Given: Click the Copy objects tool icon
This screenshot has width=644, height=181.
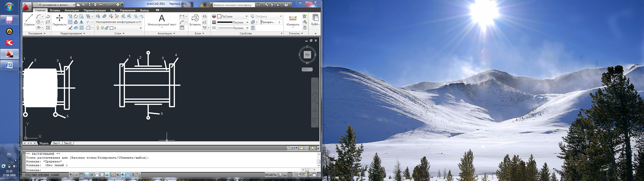Looking at the screenshot, I should click(70, 16).
